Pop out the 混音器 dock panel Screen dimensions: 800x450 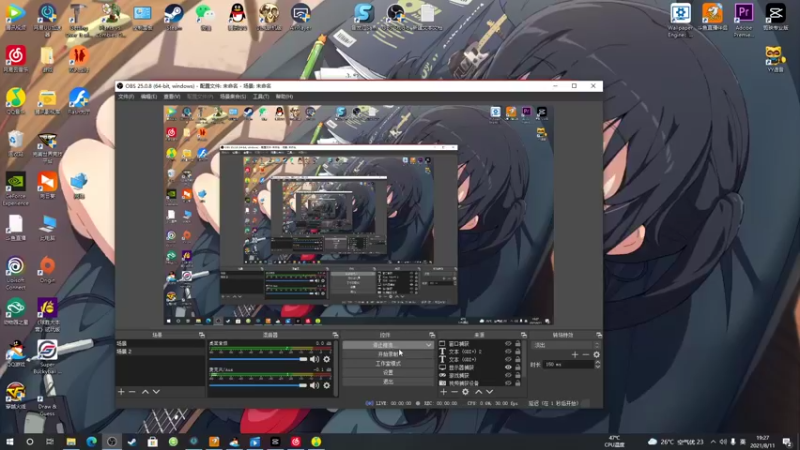335,335
